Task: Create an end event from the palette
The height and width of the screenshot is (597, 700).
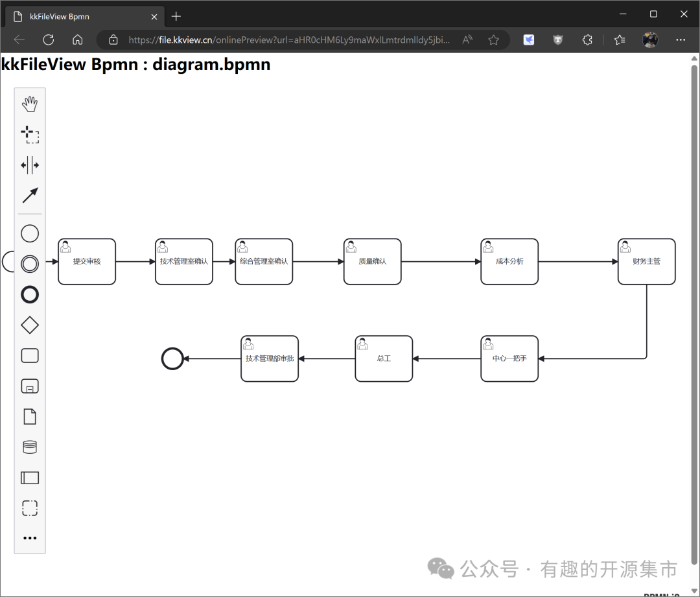Action: click(x=30, y=295)
